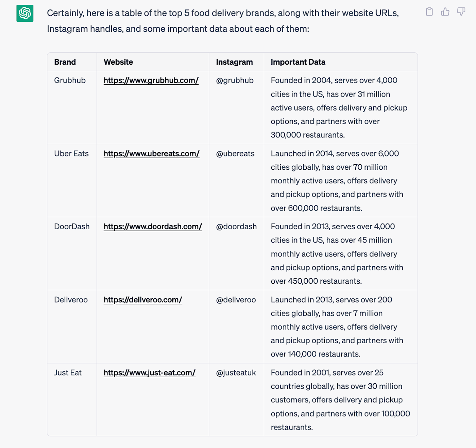Open the ubereats.com website link
This screenshot has height=448, width=476.
tap(151, 154)
